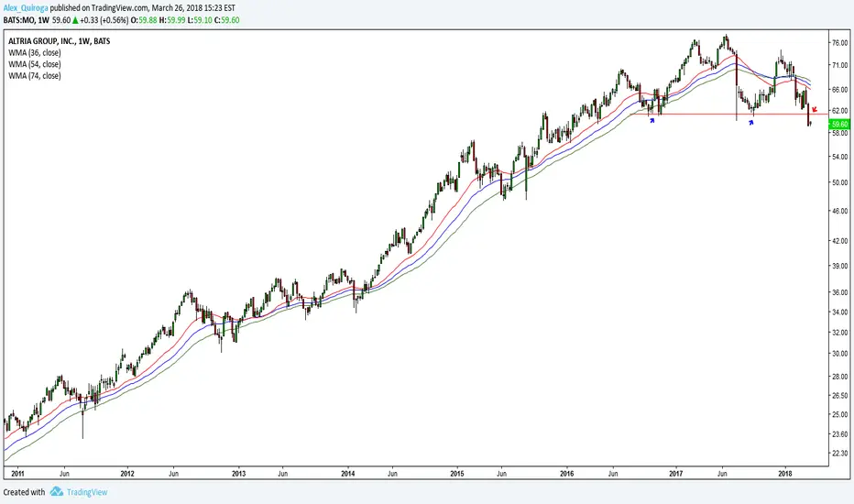This screenshot has width=854, height=504.
Task: Click the 42.00 price axis label
Action: pos(840,241)
